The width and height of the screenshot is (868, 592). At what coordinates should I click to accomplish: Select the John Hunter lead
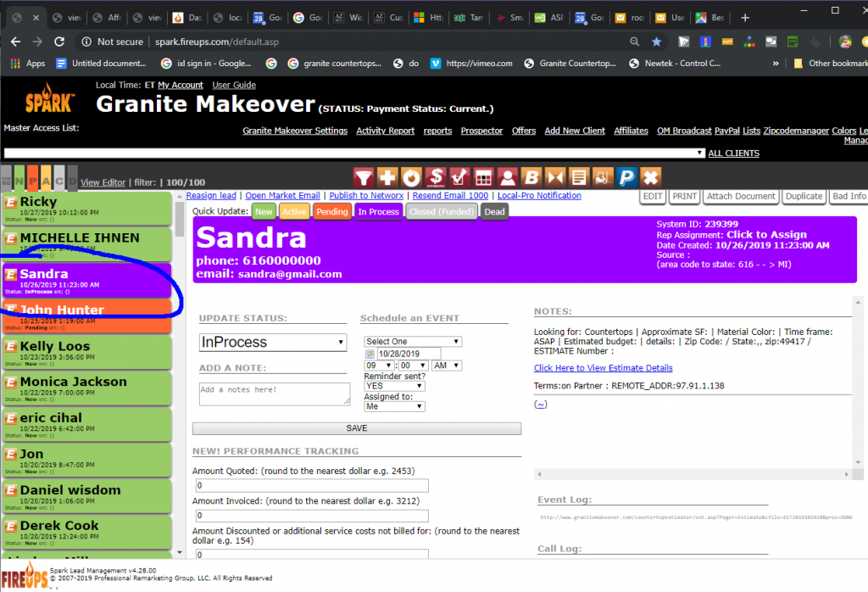(x=87, y=316)
